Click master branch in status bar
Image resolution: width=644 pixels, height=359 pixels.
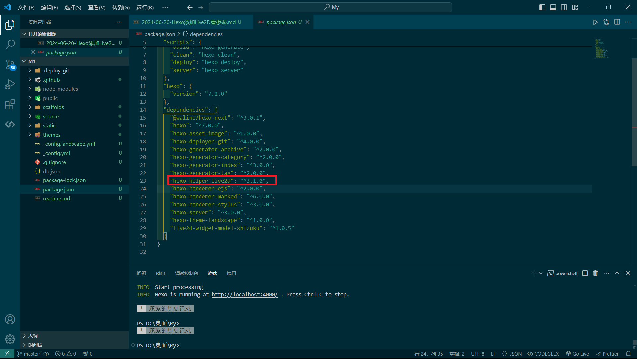(29, 354)
